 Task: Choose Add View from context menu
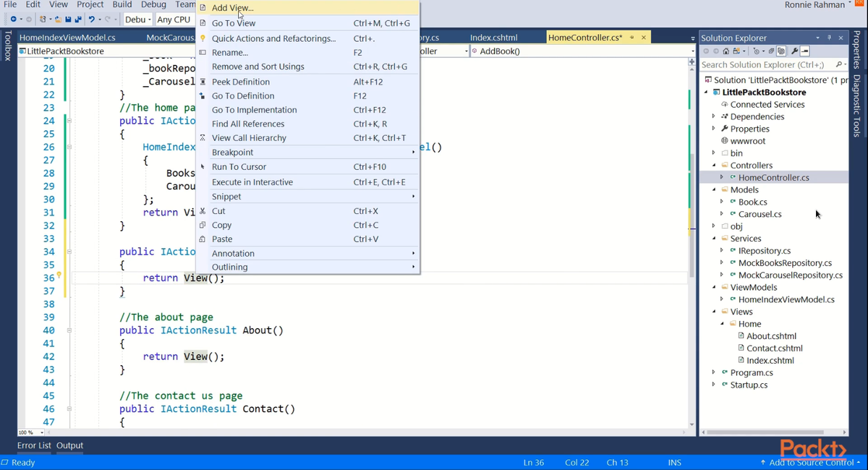(308, 8)
